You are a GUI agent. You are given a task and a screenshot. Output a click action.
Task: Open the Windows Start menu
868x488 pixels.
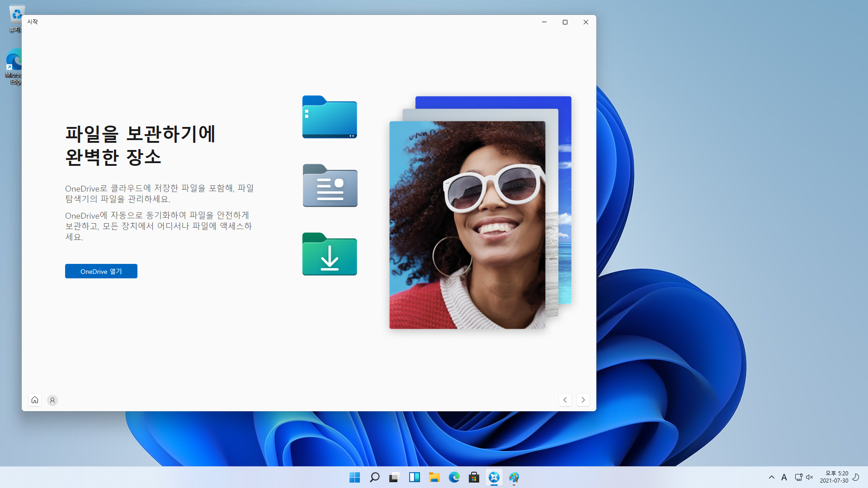tap(355, 477)
